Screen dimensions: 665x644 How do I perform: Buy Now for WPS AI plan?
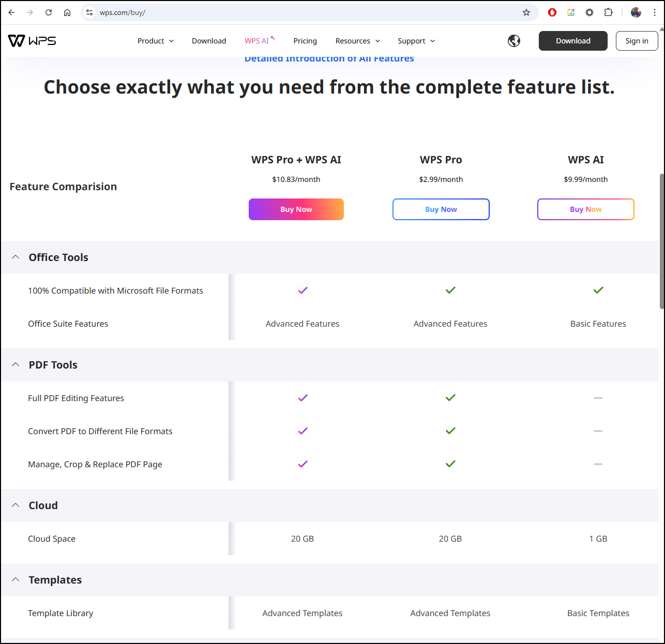point(586,209)
